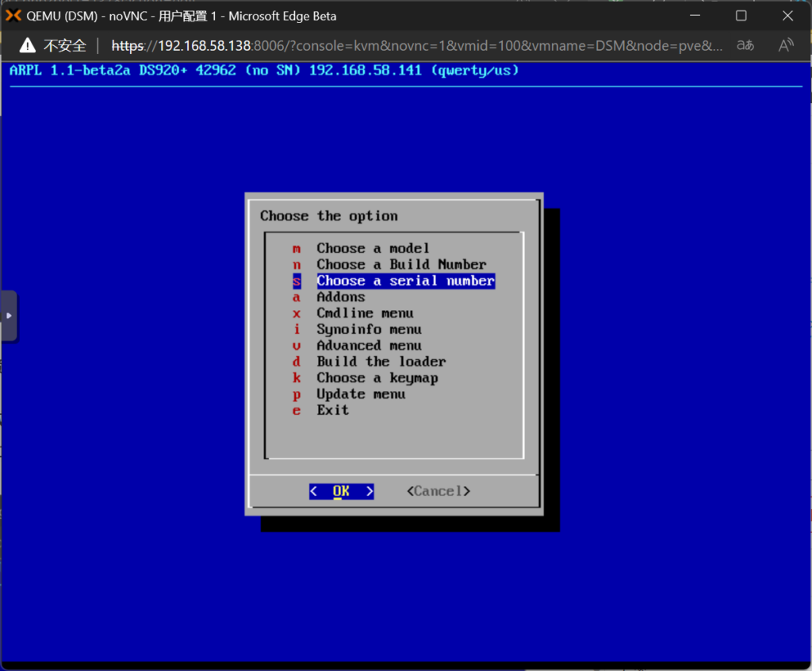This screenshot has height=671, width=812.
Task: Open the Synoinfo menu entry
Action: [x=369, y=329]
